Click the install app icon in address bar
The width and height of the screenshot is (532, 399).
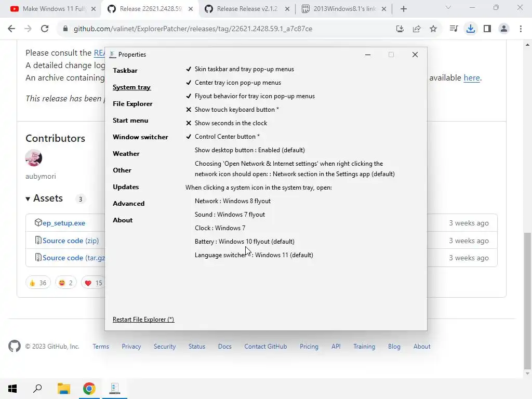pos(400,29)
